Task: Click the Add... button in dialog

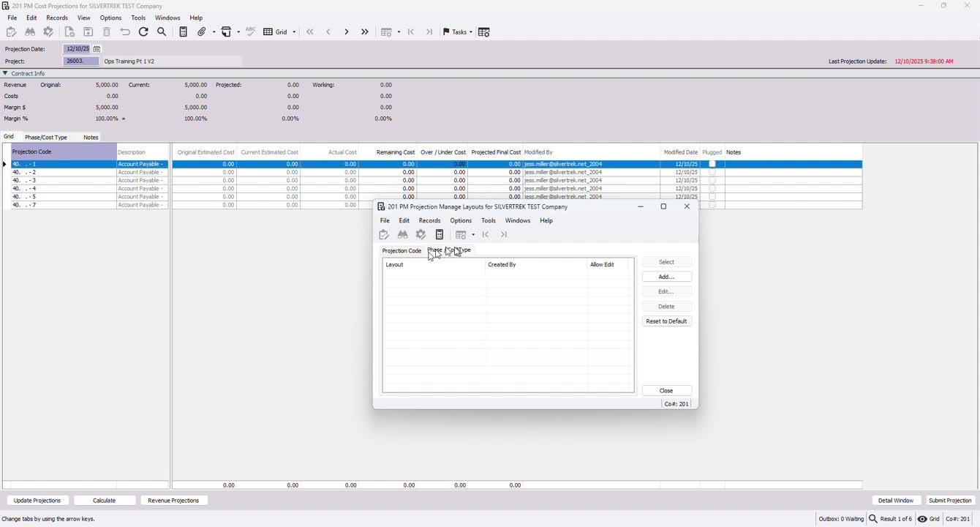Action: point(666,277)
